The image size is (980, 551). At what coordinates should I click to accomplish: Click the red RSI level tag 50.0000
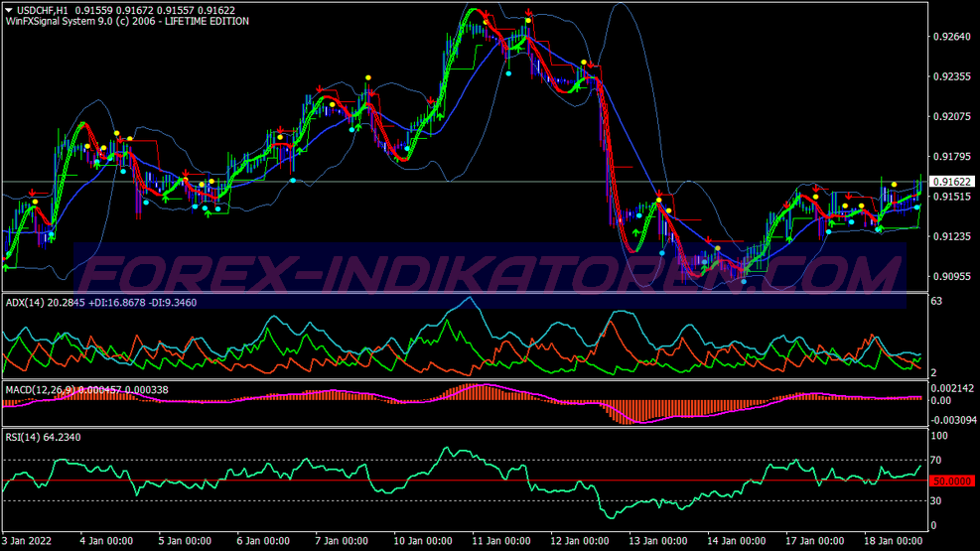click(x=952, y=482)
